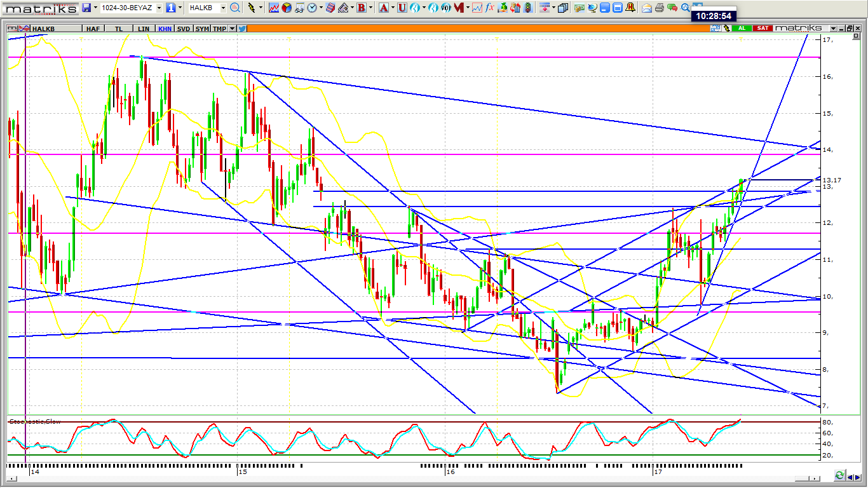Click the blue save floppy disk icon
Image resolution: width=868 pixels, height=488 pixels.
pyautogui.click(x=87, y=8)
